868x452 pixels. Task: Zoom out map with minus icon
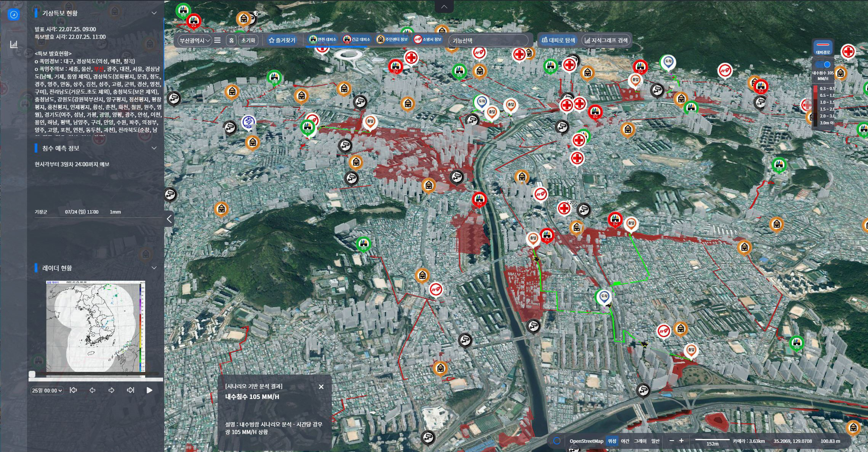[x=672, y=441]
